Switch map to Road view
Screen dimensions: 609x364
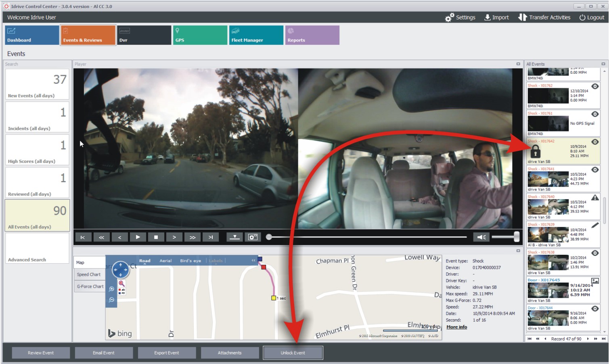coord(145,261)
